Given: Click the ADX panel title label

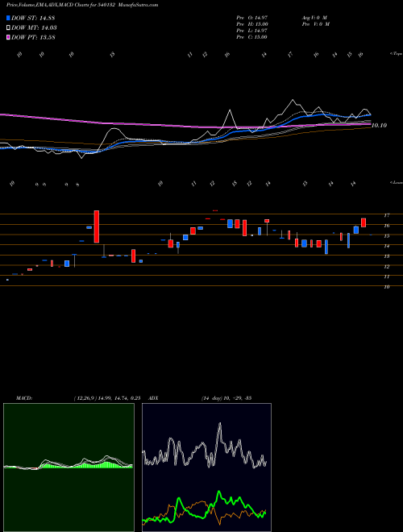Looking at the screenshot, I should pyautogui.click(x=154, y=398).
